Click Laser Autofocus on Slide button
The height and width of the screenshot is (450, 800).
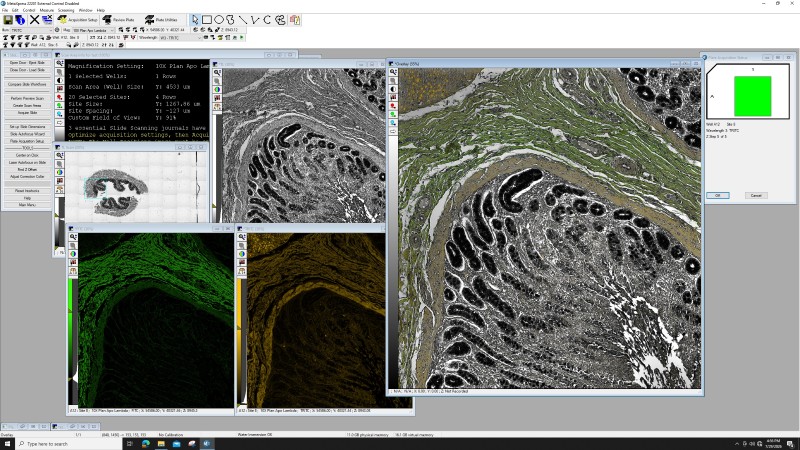point(27,162)
